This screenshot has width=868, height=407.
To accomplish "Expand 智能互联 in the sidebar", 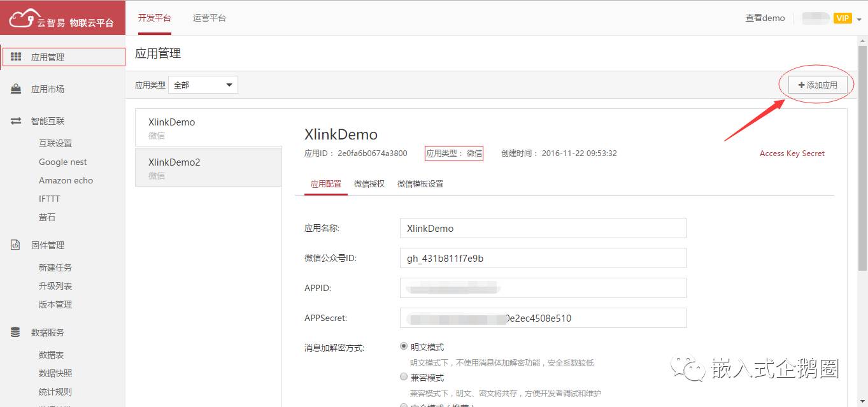I will click(48, 121).
